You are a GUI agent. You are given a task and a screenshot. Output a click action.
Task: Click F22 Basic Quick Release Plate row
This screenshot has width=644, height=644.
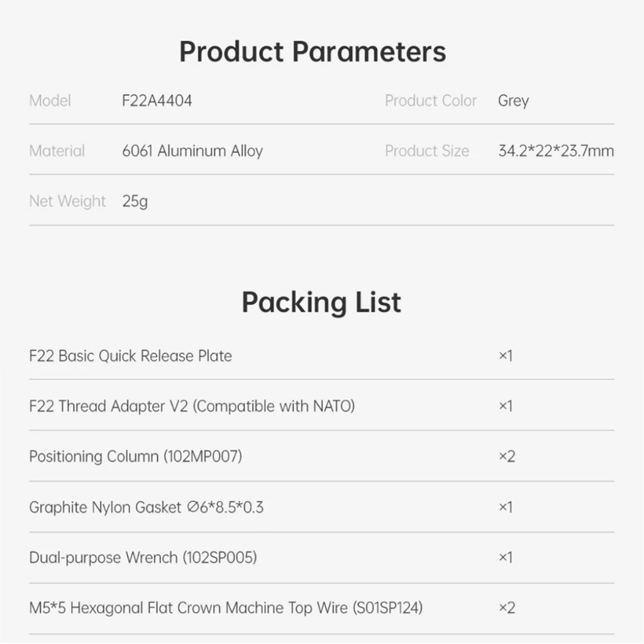tap(131, 356)
